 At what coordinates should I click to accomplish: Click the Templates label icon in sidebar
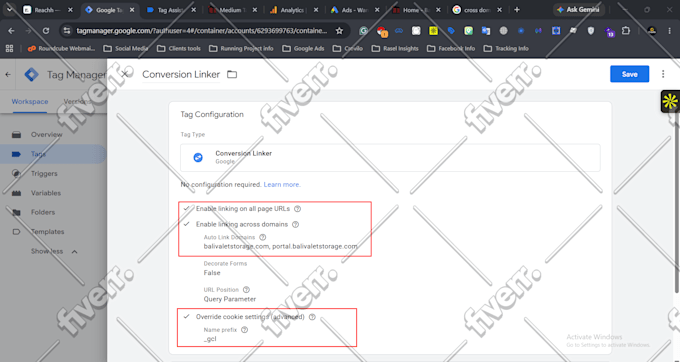(16, 232)
